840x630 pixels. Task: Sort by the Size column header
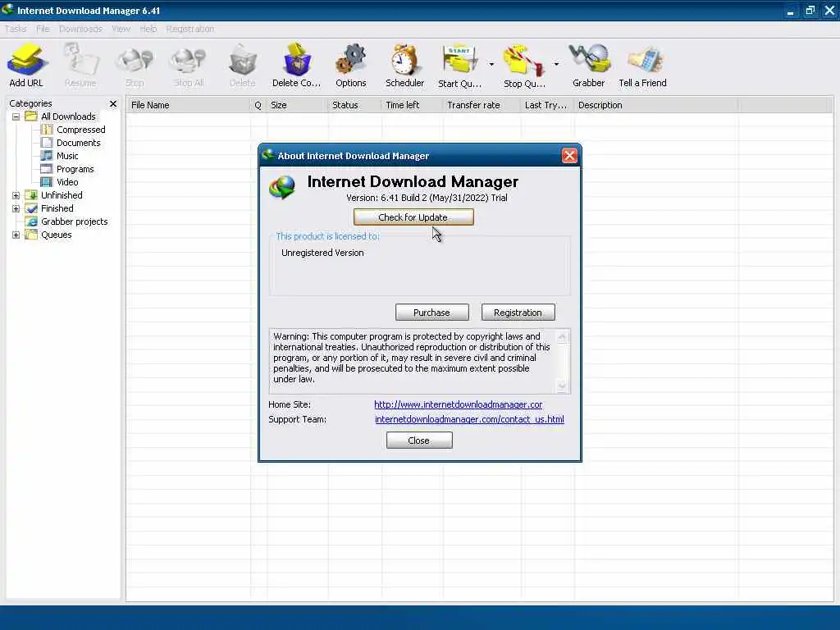pyautogui.click(x=297, y=105)
